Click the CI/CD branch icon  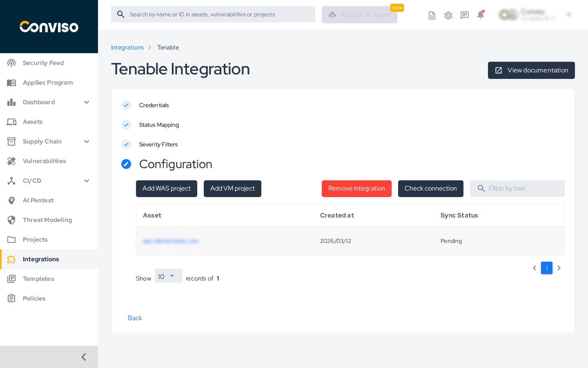(x=11, y=181)
